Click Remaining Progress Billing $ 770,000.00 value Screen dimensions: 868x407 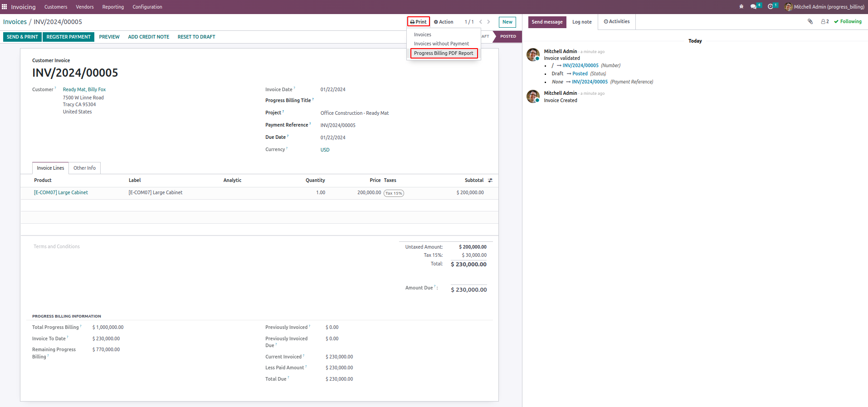coord(106,349)
